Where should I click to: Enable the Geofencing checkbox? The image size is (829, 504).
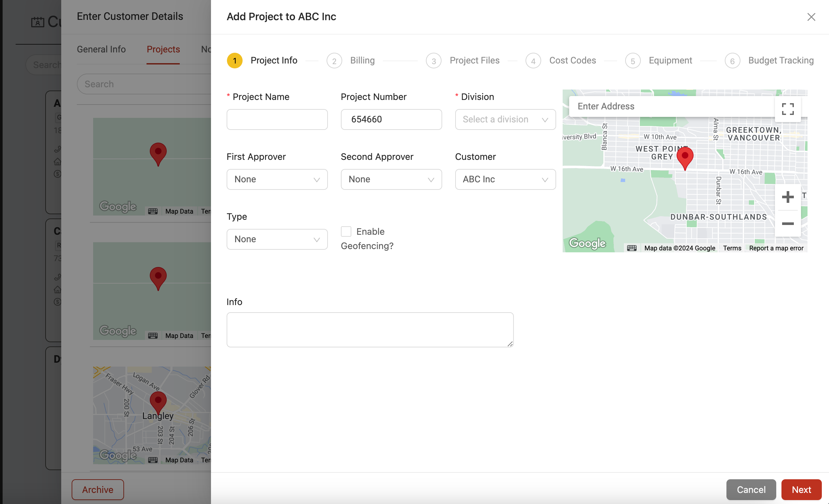tap(346, 231)
